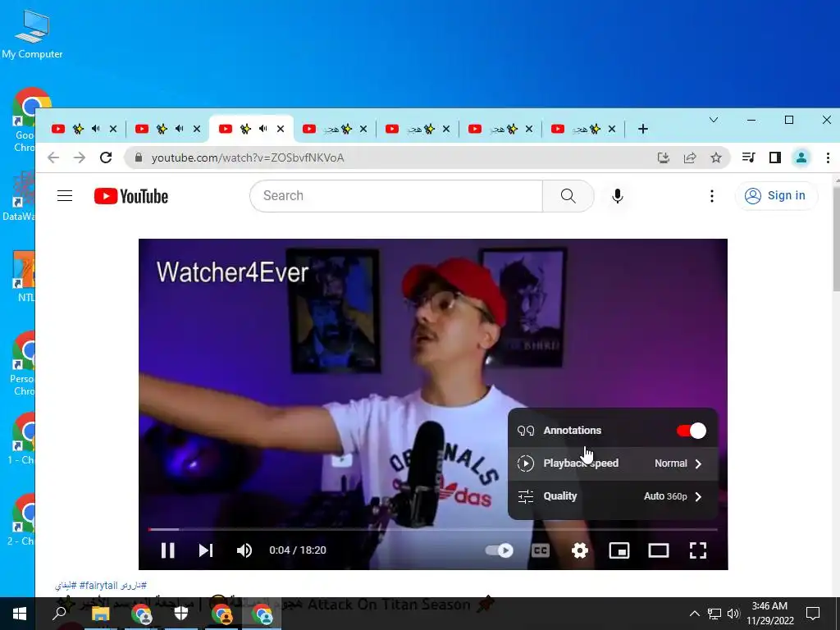Viewport: 840px width, 630px height.
Task: Go to the YouTube home logo
Action: tap(131, 196)
